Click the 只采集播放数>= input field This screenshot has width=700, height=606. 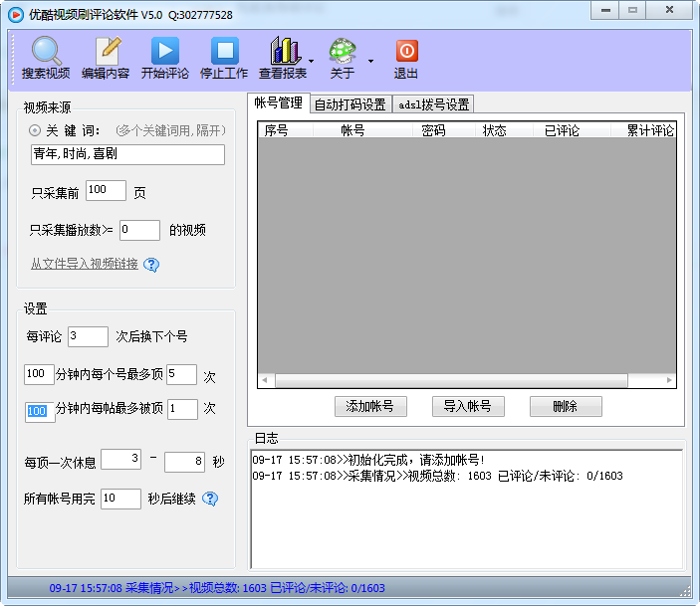(x=139, y=230)
